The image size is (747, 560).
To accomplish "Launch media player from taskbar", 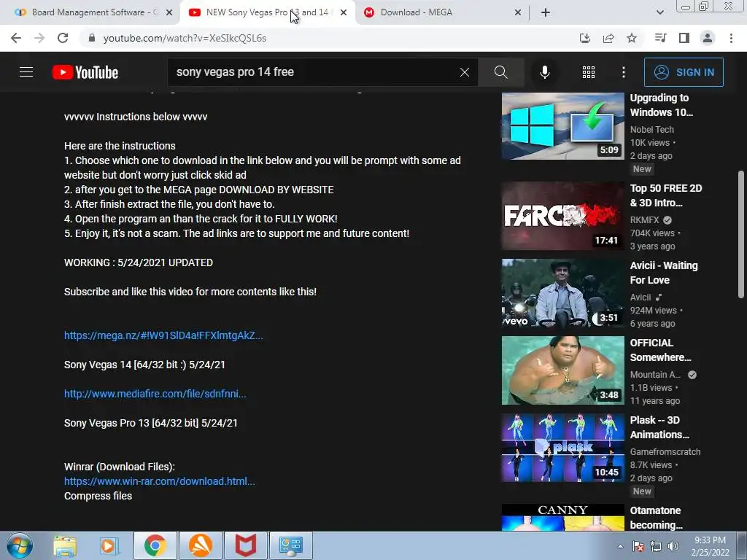I will 110,545.
